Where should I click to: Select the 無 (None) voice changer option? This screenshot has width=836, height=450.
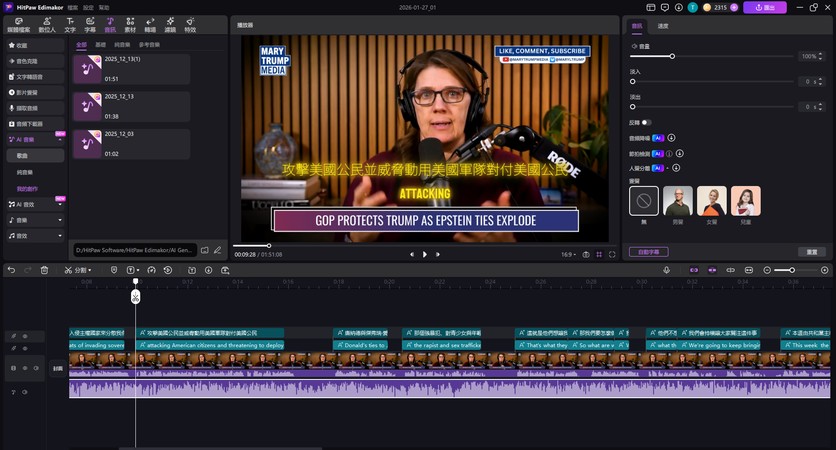(x=644, y=200)
